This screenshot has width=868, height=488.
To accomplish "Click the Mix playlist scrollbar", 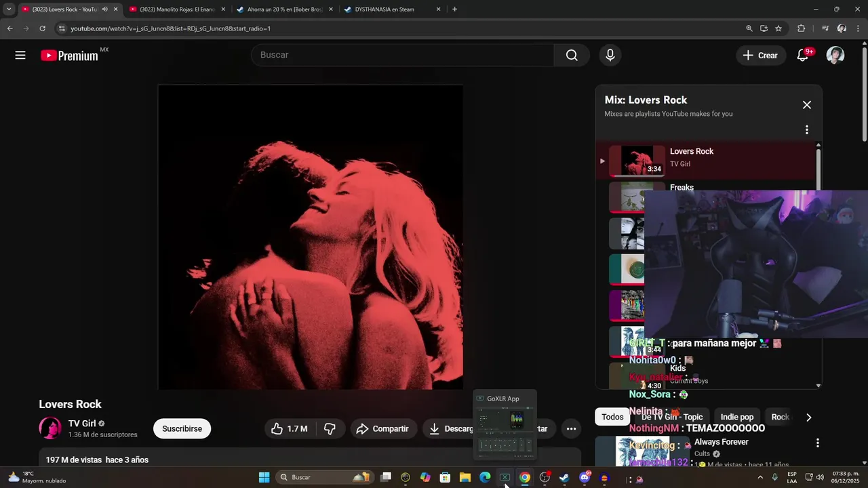I will (x=818, y=264).
